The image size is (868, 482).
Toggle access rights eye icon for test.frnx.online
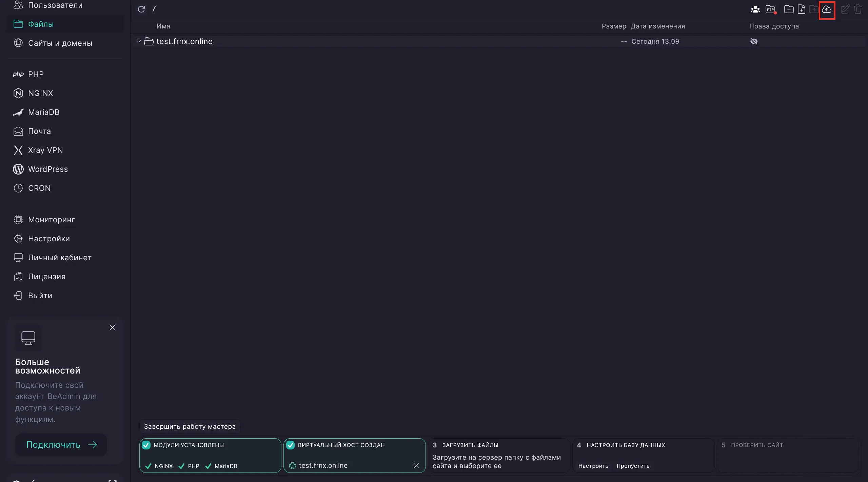(x=754, y=41)
